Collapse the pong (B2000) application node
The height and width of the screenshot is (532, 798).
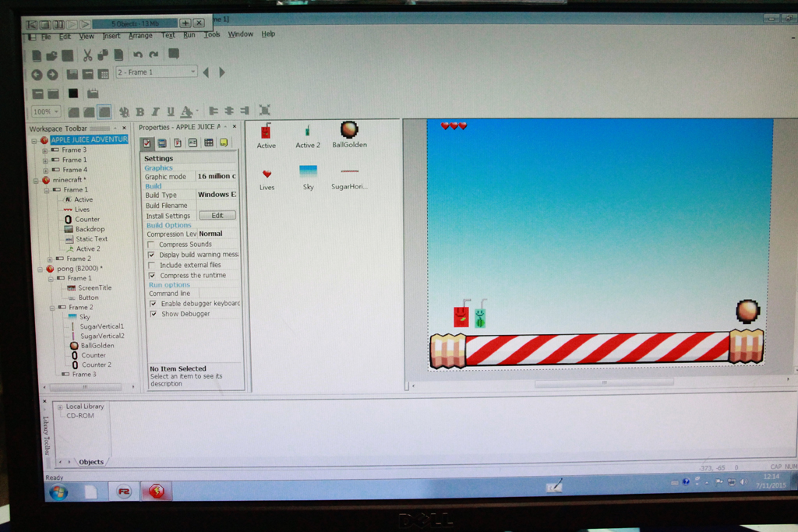click(40, 269)
